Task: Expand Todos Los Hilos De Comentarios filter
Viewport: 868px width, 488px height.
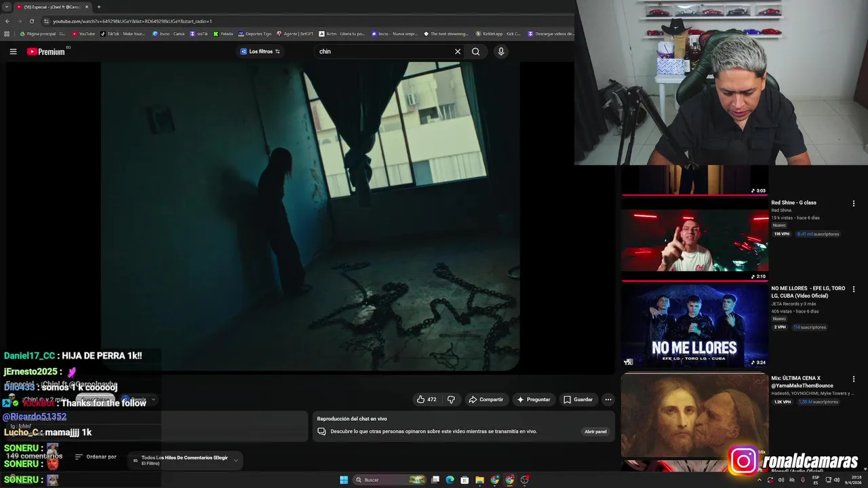Action: [x=186, y=460]
